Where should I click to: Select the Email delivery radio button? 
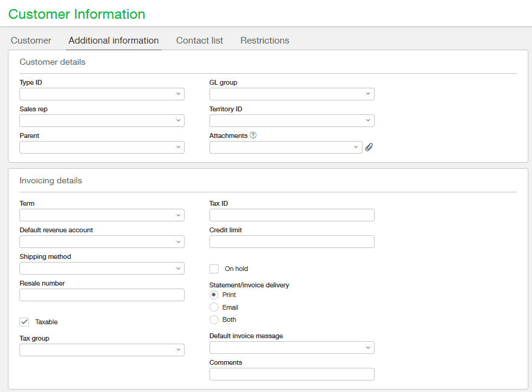pos(214,307)
